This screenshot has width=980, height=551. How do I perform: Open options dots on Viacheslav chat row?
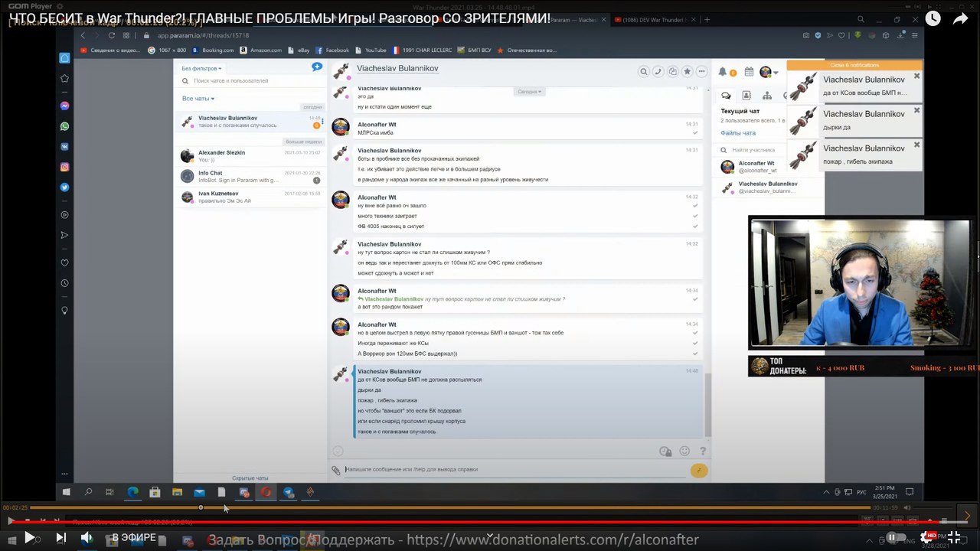coord(322,121)
